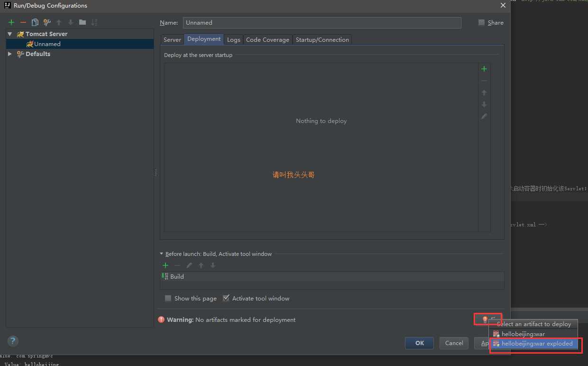588x366 pixels.
Task: Add artifact to deploy with green plus
Action: pos(484,69)
